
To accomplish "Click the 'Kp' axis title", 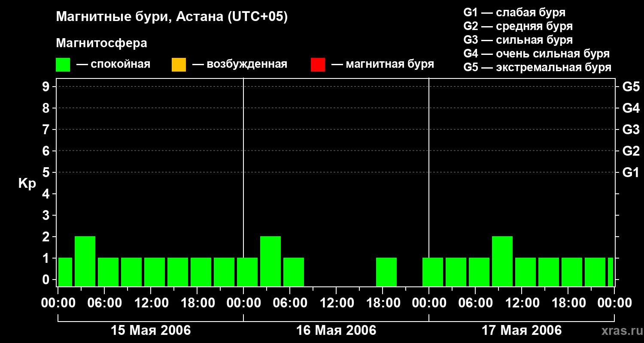I will [27, 184].
